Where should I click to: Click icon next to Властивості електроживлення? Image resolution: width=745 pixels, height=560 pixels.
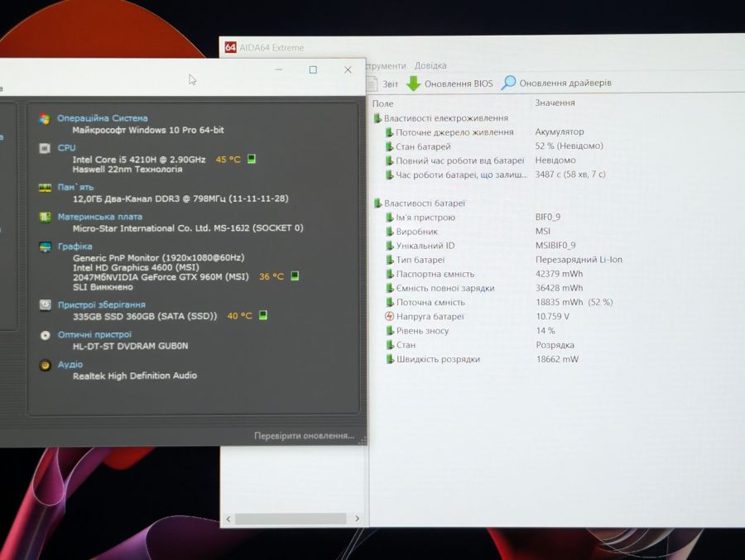(377, 117)
